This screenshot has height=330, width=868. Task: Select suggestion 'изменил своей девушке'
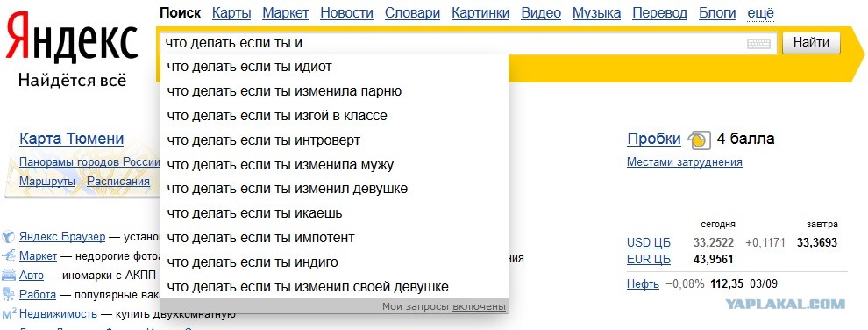point(334,287)
